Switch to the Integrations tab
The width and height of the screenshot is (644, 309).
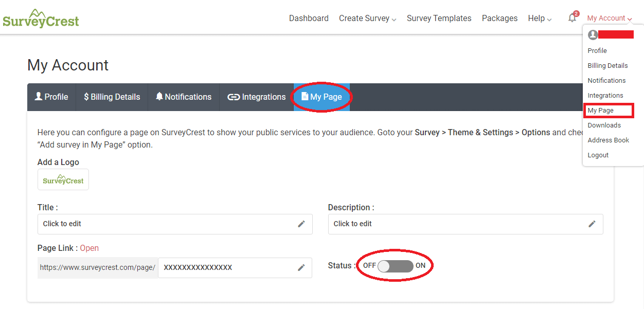tap(257, 97)
